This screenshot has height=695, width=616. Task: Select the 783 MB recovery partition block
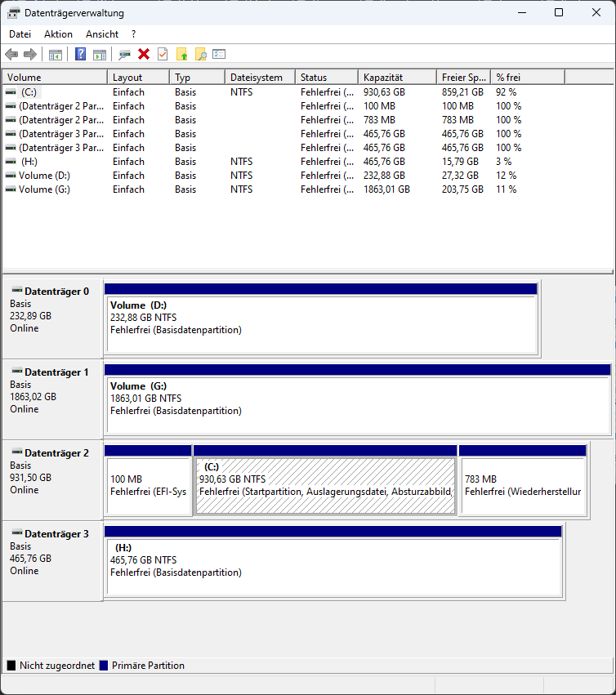point(524,480)
